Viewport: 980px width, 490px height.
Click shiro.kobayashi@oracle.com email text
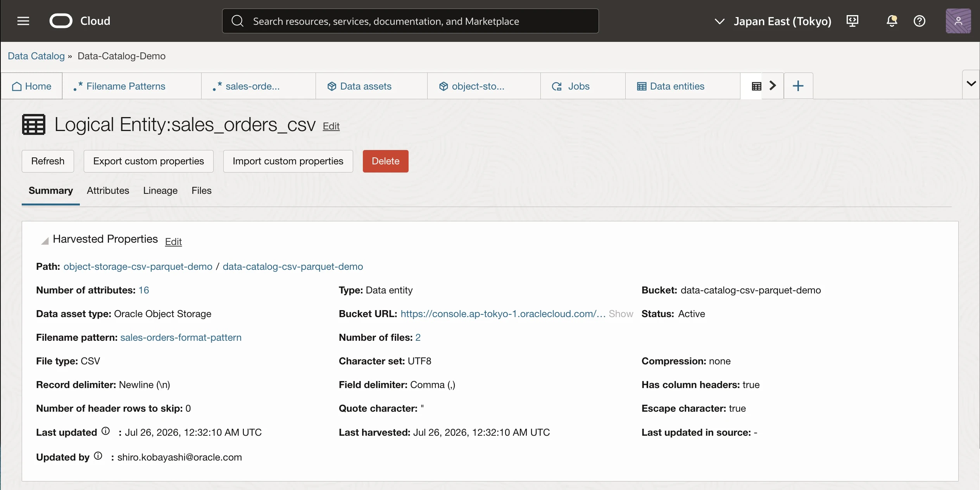179,457
